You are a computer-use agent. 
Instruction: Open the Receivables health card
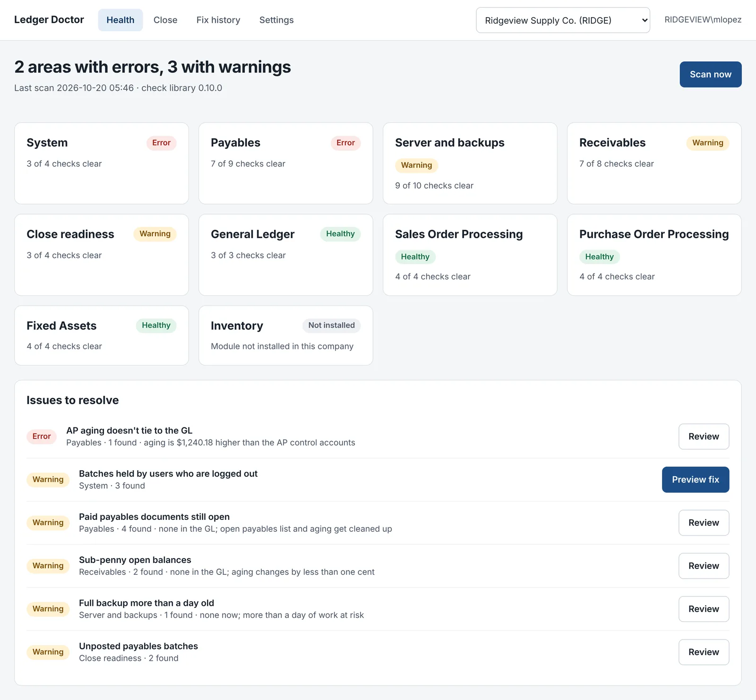point(654,164)
